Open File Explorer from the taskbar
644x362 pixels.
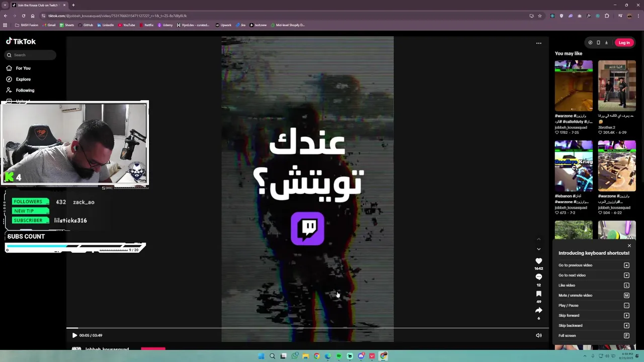click(305, 356)
